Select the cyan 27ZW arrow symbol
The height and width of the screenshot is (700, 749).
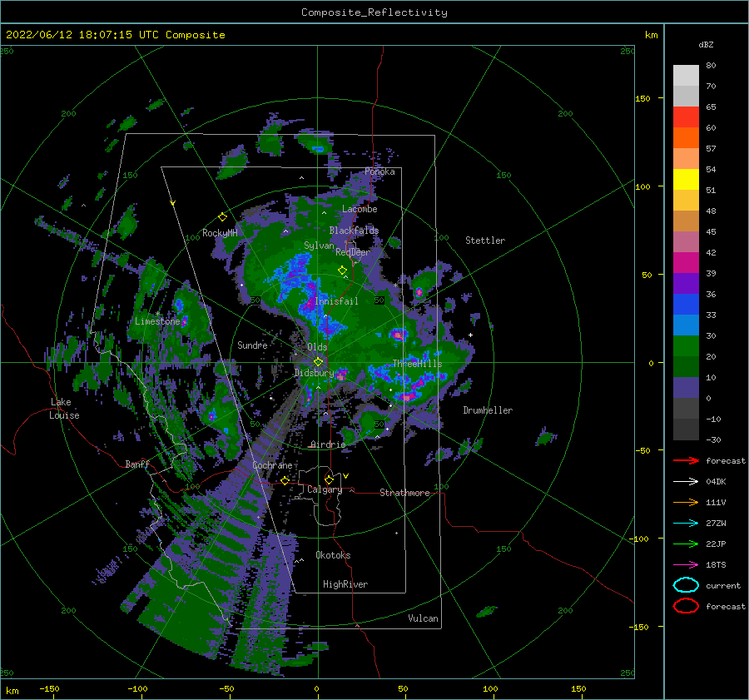coord(686,524)
